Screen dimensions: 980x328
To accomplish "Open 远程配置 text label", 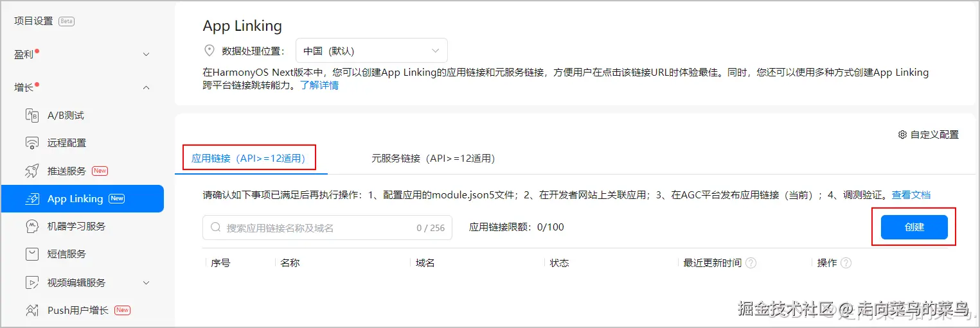I will point(67,143).
